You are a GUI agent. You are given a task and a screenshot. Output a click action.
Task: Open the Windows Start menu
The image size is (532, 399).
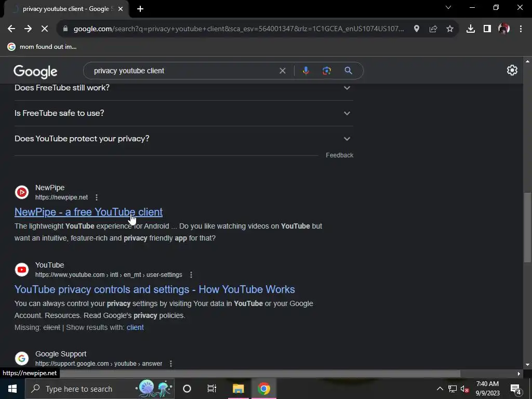tap(12, 389)
